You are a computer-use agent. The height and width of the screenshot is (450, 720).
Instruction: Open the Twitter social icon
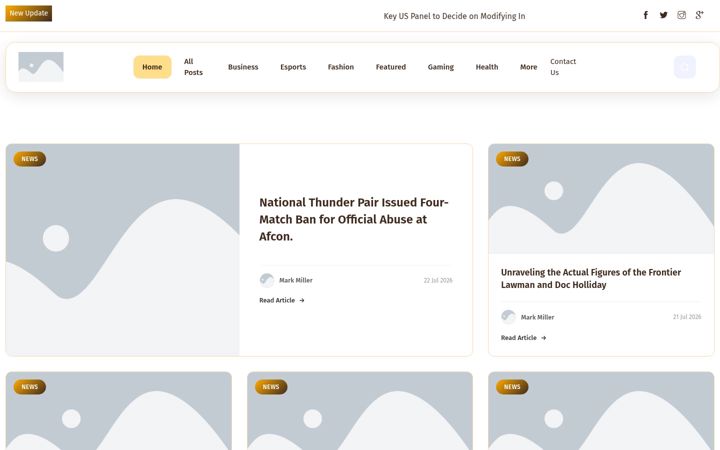(664, 15)
